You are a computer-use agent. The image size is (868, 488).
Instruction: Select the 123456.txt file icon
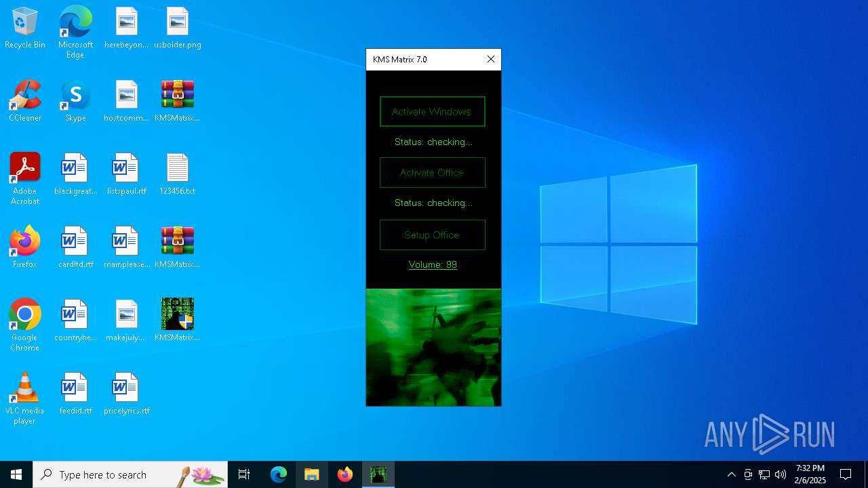(177, 175)
